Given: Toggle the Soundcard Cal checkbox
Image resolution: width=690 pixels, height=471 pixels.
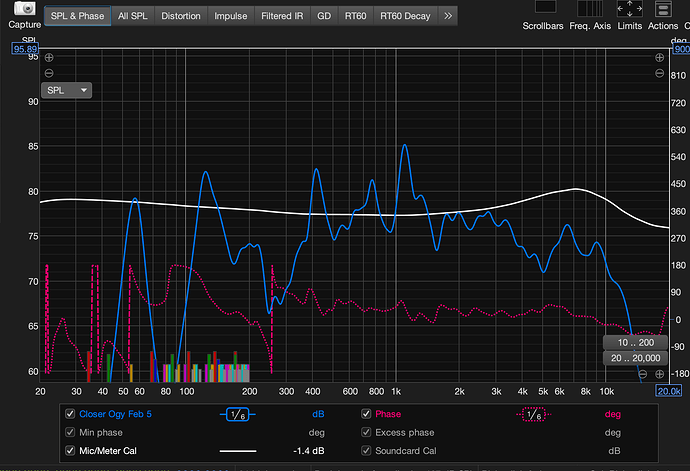Looking at the screenshot, I should [366, 451].
